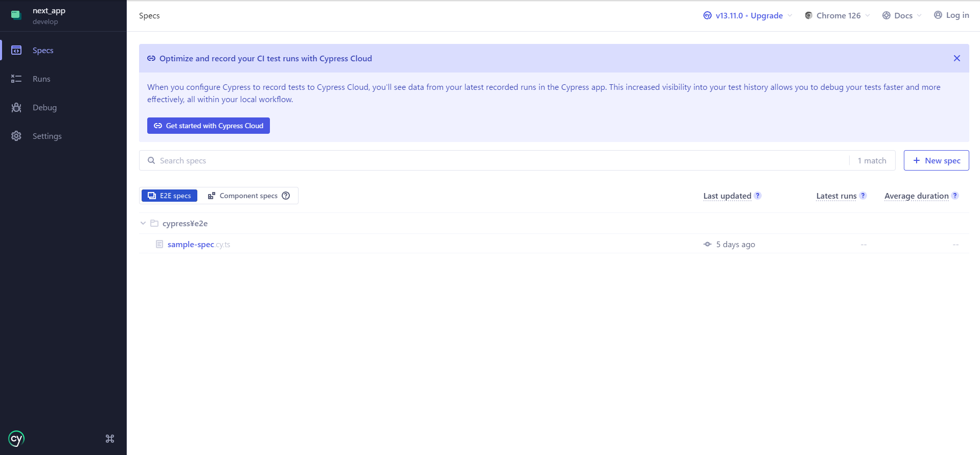The width and height of the screenshot is (980, 455).
Task: Open the Specs sidebar page
Action: (x=63, y=50)
